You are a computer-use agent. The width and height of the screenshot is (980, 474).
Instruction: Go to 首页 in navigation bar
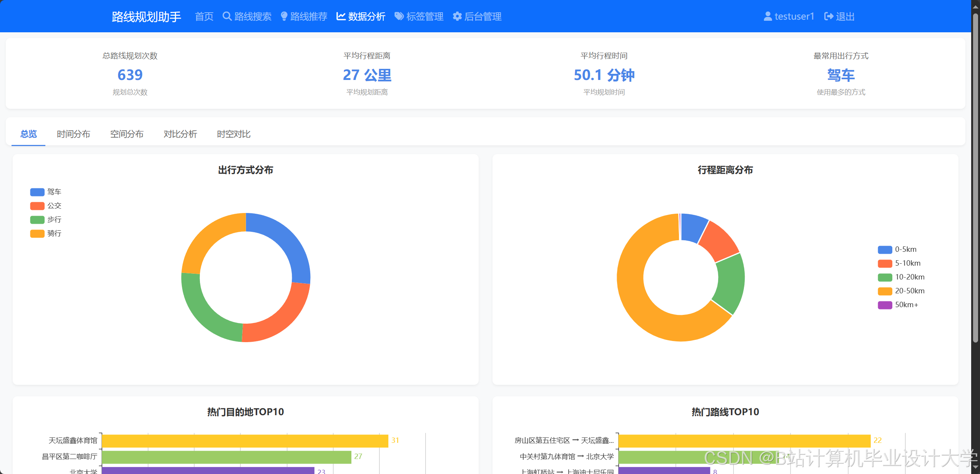click(204, 17)
